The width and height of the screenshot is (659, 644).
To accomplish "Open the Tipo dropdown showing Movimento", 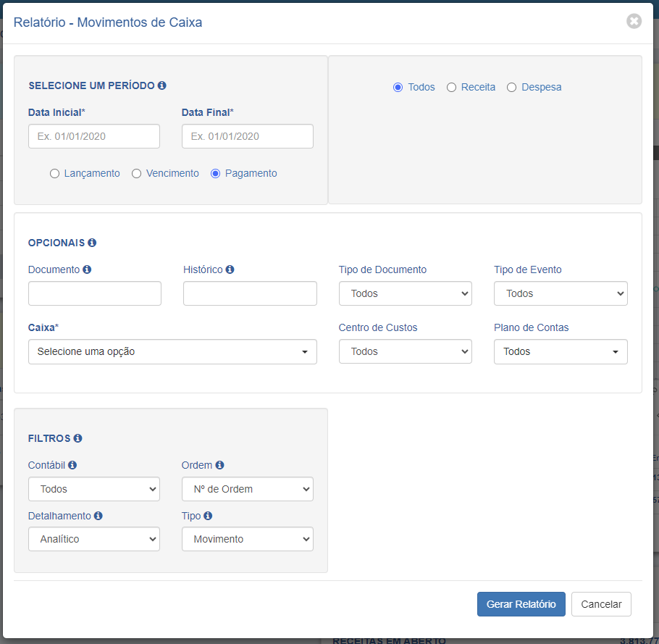I will [248, 539].
